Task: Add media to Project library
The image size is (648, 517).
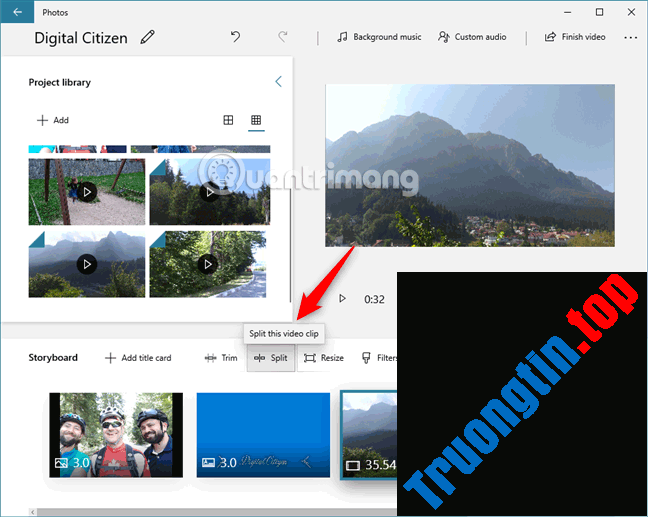Action: point(53,120)
